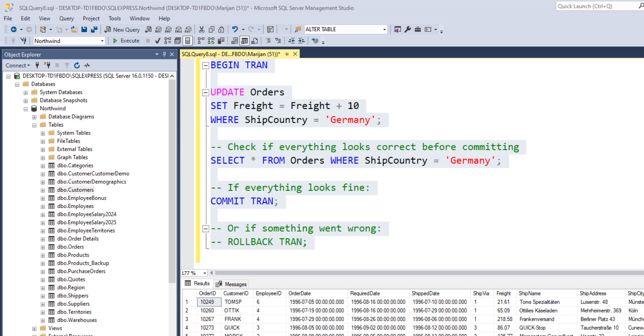Image resolution: width=644 pixels, height=336 pixels.
Task: Click the Refresh icon in Object Explorer
Action: [x=77, y=65]
